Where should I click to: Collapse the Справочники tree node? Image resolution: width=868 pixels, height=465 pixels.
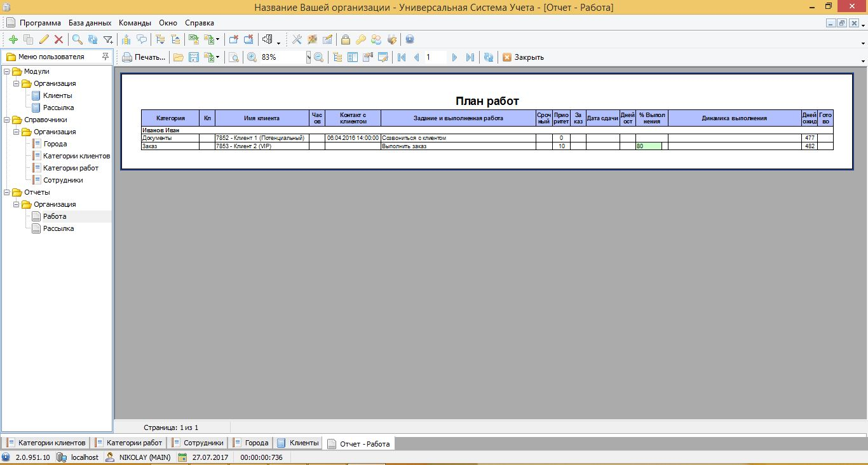pyautogui.click(x=6, y=120)
